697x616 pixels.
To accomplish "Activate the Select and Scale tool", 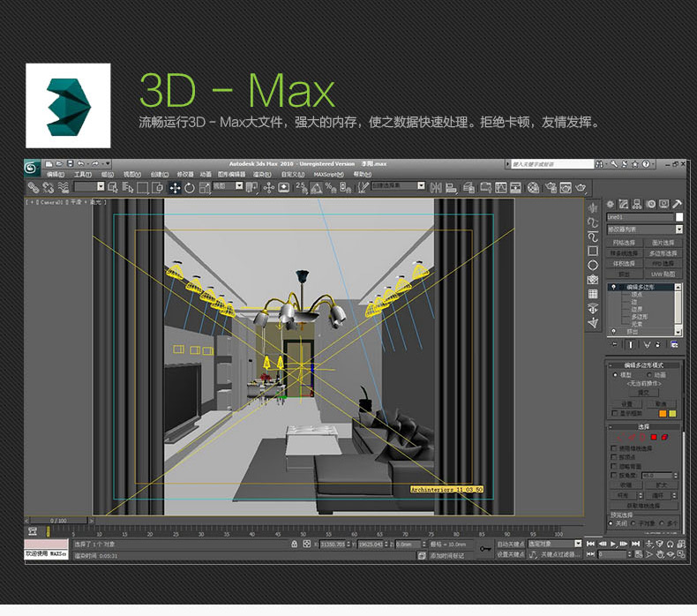I will pyautogui.click(x=205, y=188).
